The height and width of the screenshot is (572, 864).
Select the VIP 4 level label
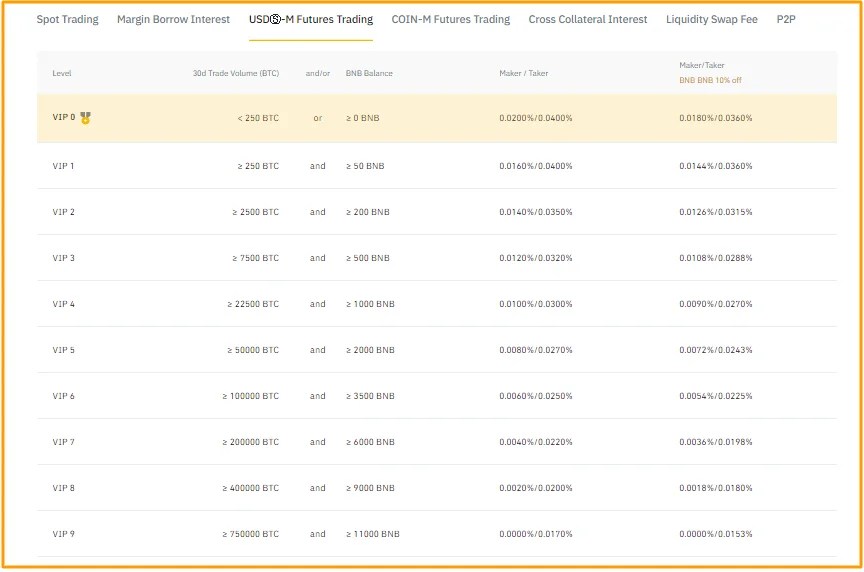63,304
